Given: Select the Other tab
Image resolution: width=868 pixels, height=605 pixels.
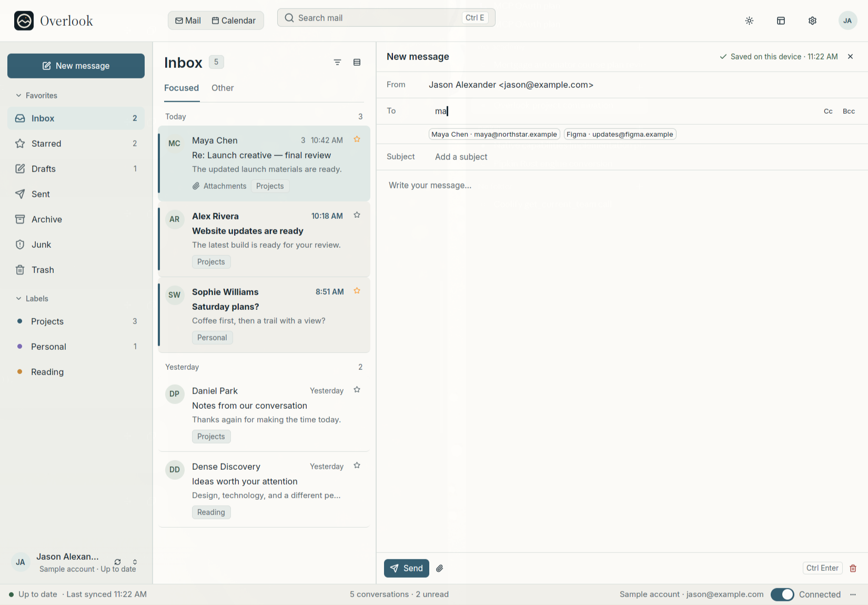Looking at the screenshot, I should tap(223, 88).
